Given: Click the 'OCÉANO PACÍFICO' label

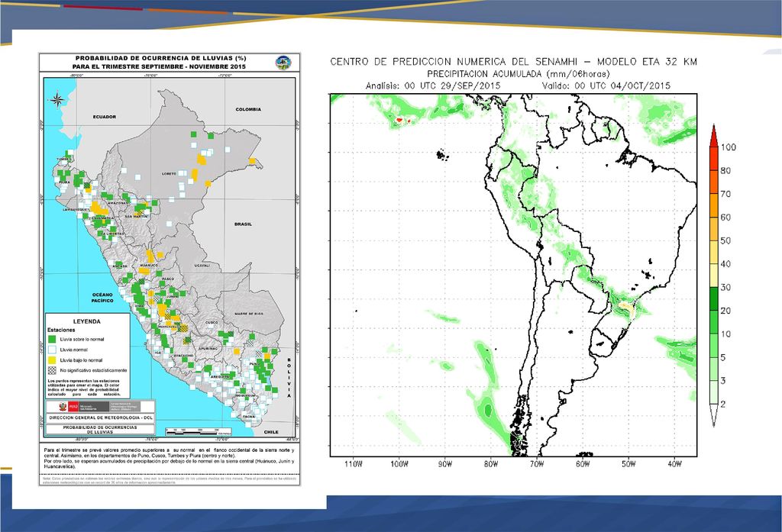Looking at the screenshot, I should 102,298.
